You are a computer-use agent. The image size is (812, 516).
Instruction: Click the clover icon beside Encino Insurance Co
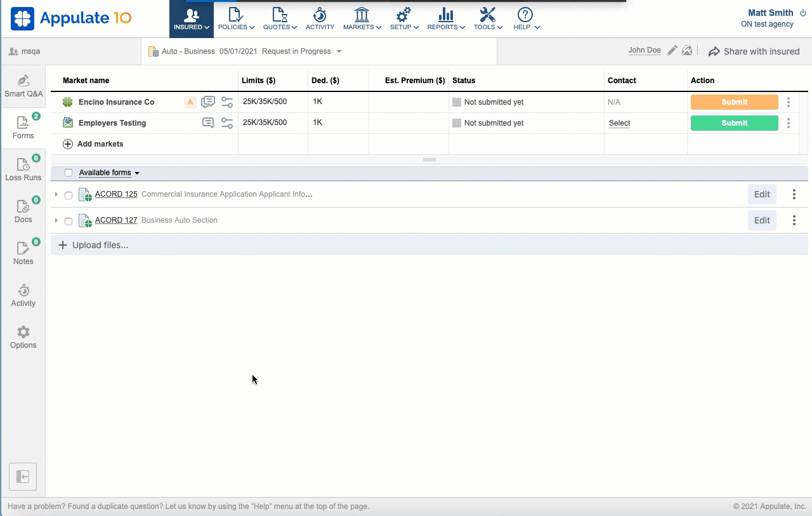pyautogui.click(x=68, y=102)
